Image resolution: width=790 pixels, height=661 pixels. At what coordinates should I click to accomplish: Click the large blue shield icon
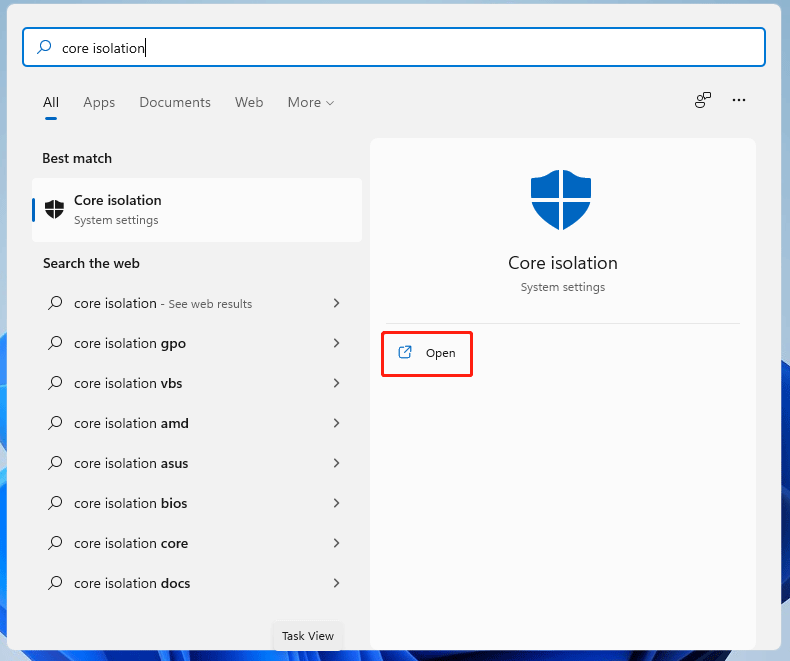pyautogui.click(x=561, y=200)
